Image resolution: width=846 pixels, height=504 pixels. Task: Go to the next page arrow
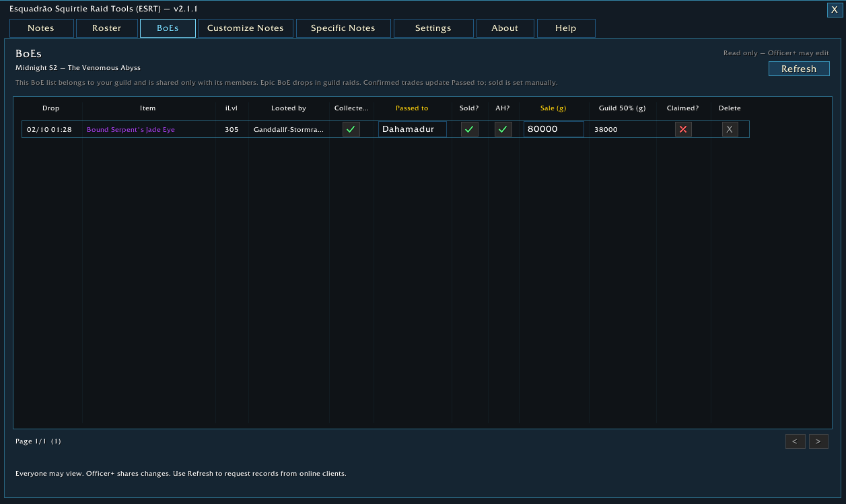tap(818, 441)
